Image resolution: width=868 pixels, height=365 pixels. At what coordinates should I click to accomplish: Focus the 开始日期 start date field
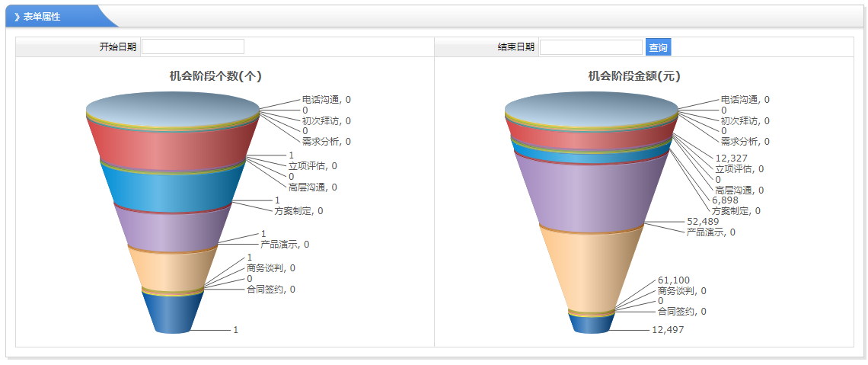(193, 47)
